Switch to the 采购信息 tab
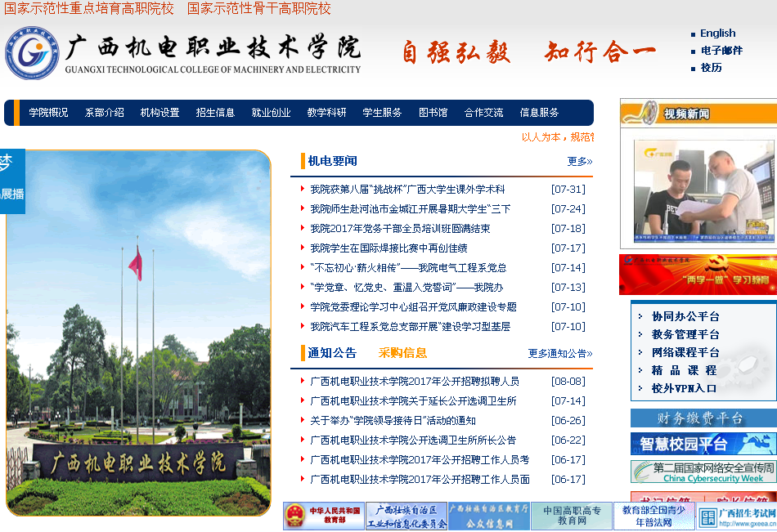777x532 pixels. click(402, 353)
